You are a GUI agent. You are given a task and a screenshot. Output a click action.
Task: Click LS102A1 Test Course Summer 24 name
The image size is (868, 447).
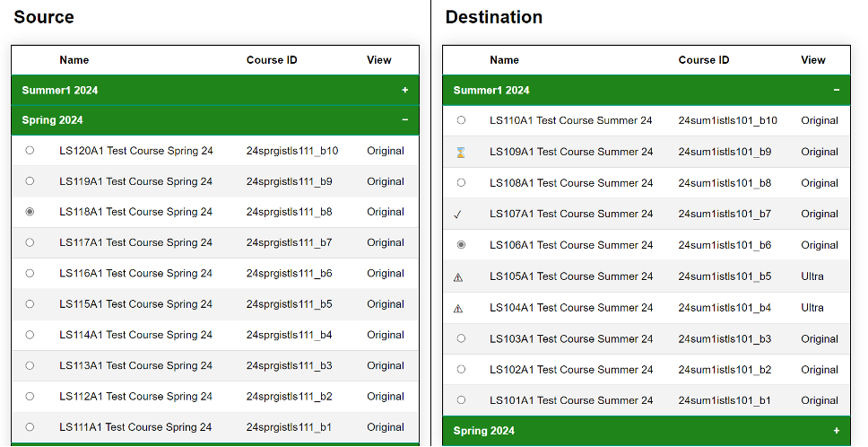click(570, 370)
